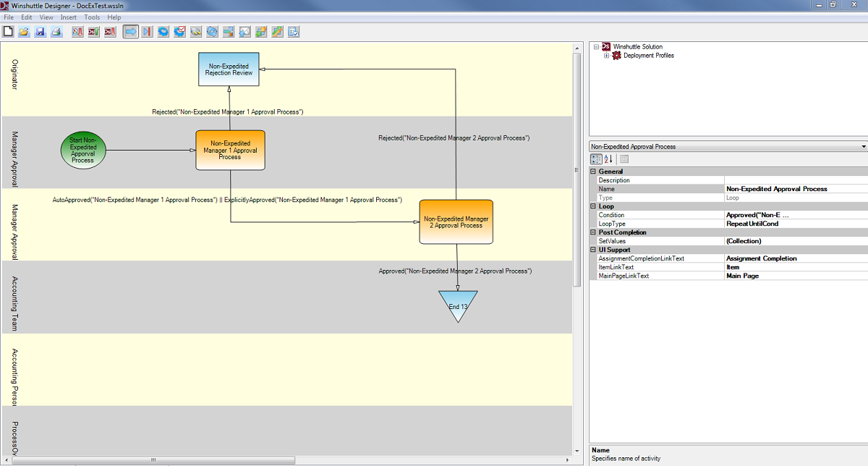Open a solution using the folder icon

[24, 32]
